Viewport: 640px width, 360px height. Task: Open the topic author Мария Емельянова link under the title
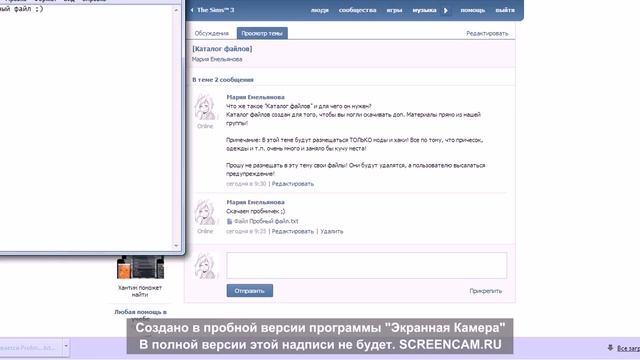pos(217,59)
